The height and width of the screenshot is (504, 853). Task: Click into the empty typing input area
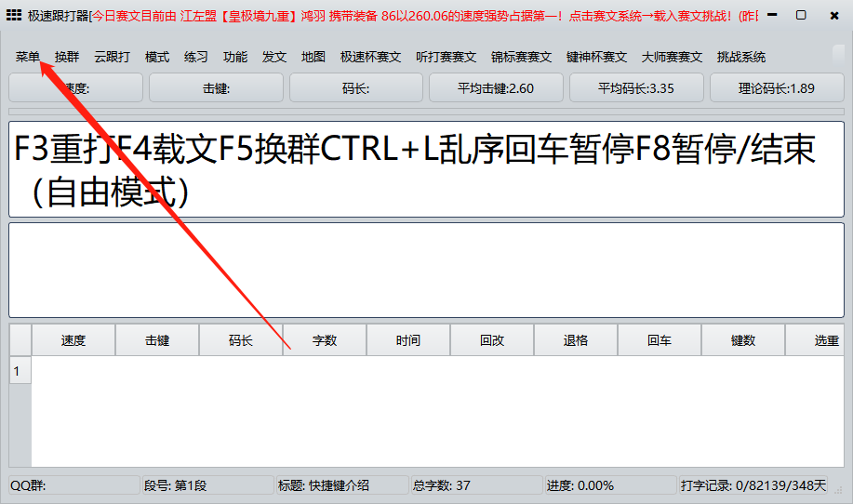(x=426, y=270)
